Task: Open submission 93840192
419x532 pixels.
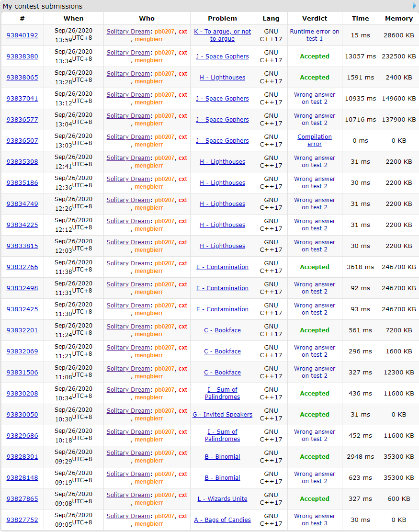Action: [x=22, y=35]
